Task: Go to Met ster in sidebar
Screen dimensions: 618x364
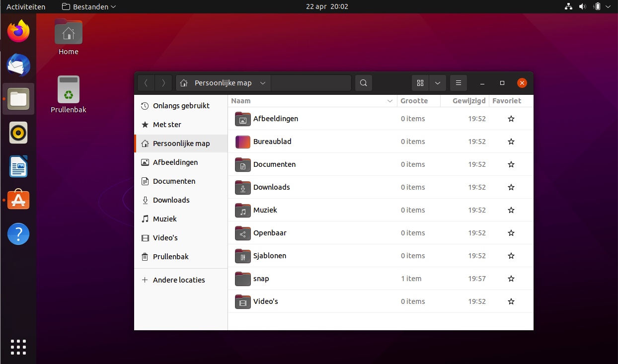Action: [167, 125]
